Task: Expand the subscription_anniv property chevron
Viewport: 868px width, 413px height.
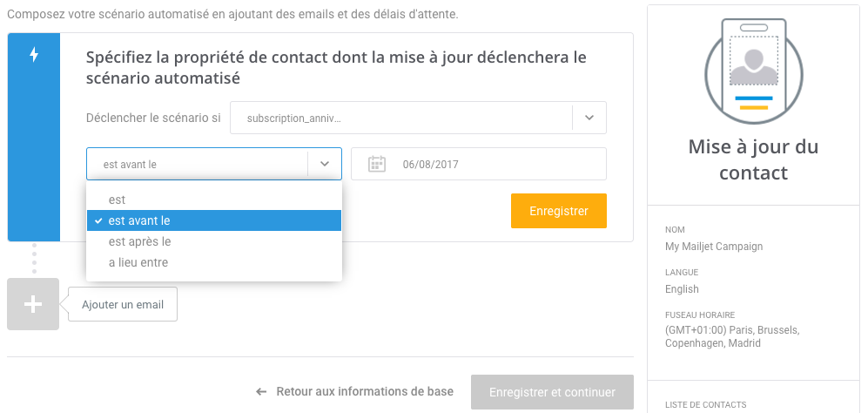Action: (589, 118)
